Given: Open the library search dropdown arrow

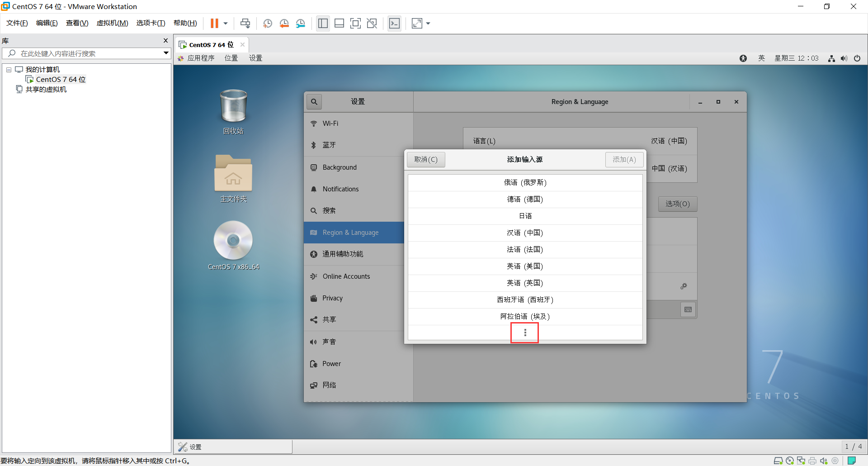Looking at the screenshot, I should tap(166, 53).
